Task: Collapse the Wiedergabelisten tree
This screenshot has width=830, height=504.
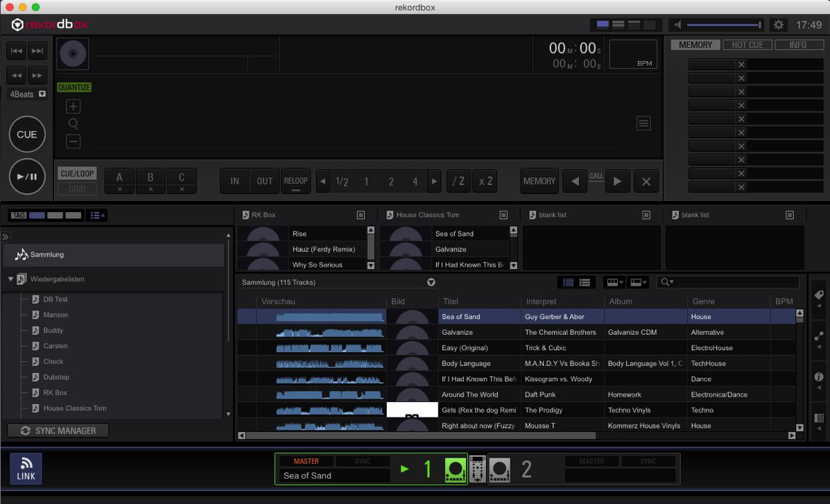Action: pos(11,279)
